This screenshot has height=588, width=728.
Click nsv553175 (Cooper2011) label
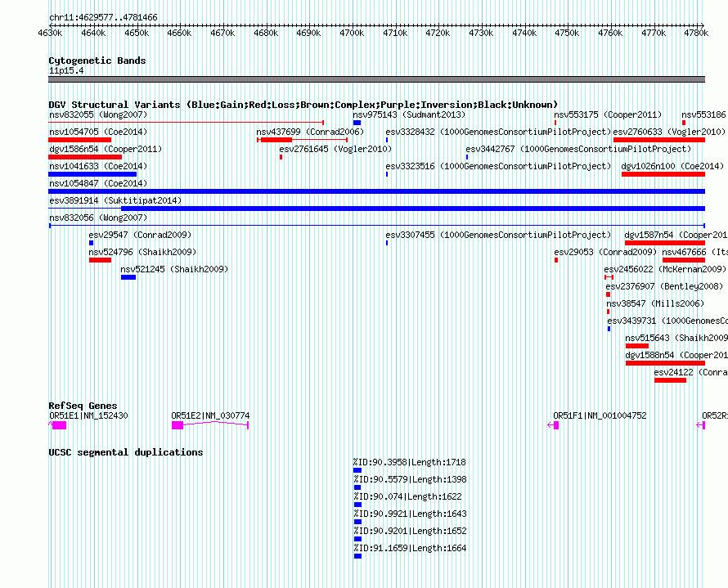[x=608, y=114]
